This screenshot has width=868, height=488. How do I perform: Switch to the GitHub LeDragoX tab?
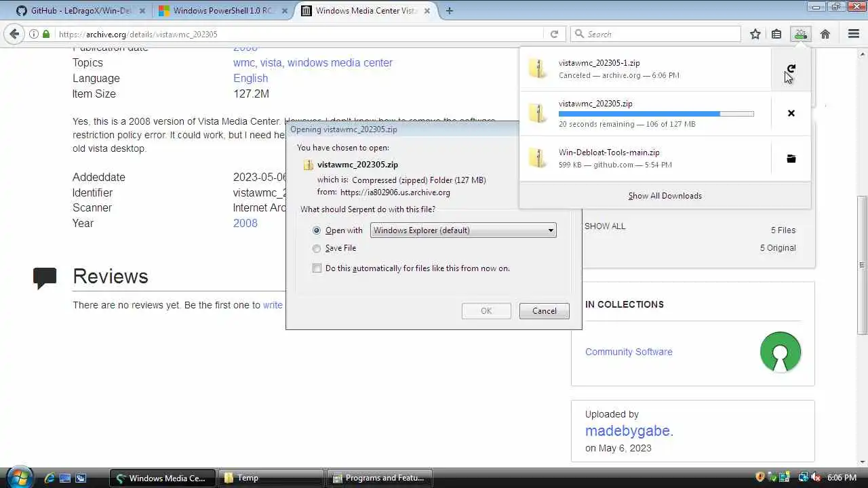pos(80,11)
